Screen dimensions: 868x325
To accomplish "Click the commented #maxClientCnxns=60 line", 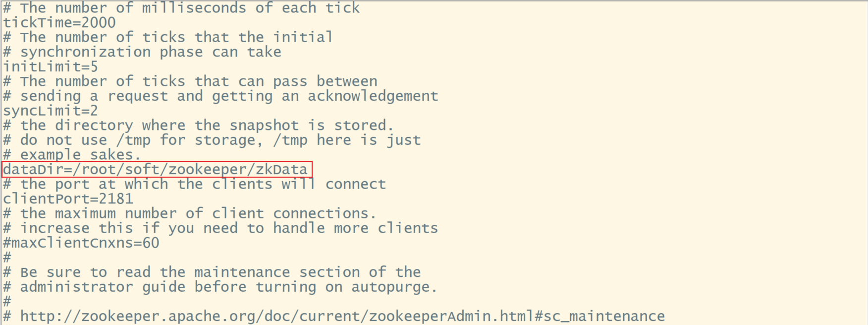I will click(81, 243).
